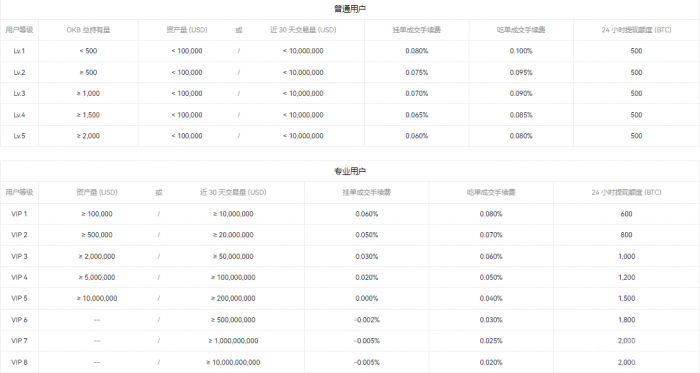
Task: Click the VIP 1 level cell
Action: click(x=19, y=214)
